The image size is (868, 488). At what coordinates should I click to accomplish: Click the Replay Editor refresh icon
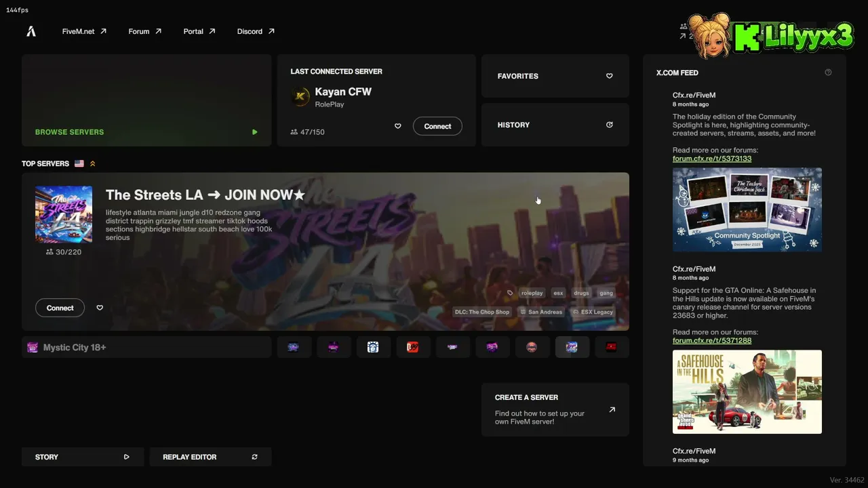(x=254, y=457)
